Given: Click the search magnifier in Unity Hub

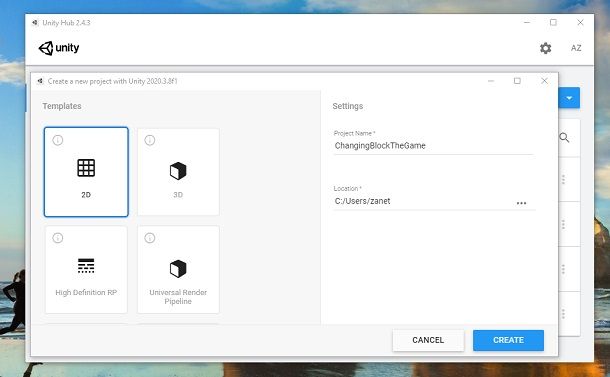Looking at the screenshot, I should click(564, 138).
